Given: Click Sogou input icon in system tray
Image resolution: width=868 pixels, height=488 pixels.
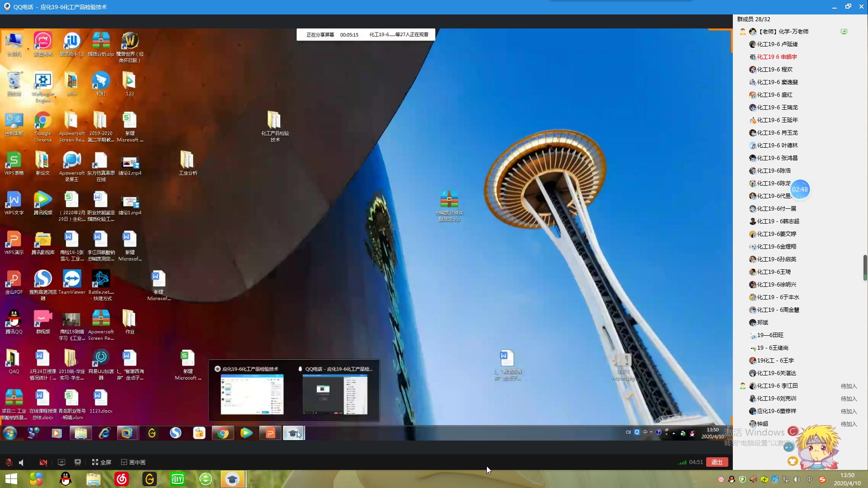Looking at the screenshot, I should (822, 479).
